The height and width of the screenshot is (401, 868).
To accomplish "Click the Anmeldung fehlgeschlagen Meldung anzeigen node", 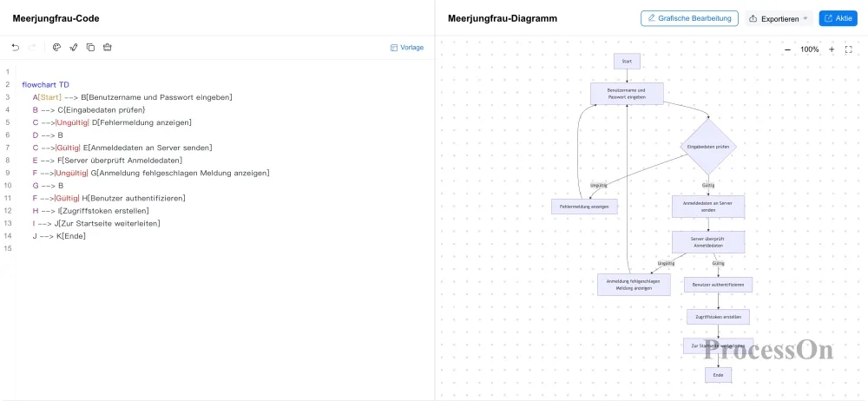I will point(634,285).
